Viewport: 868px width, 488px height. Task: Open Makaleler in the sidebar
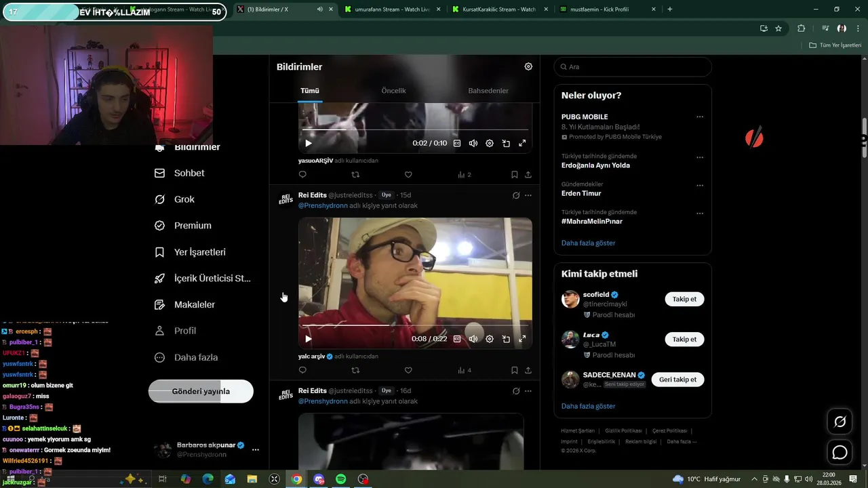[x=185, y=305]
